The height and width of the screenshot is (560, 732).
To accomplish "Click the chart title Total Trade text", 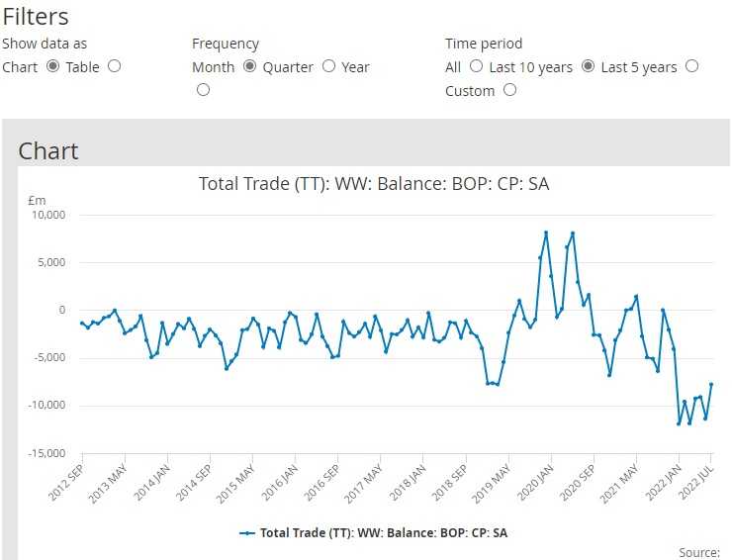I will [x=374, y=183].
